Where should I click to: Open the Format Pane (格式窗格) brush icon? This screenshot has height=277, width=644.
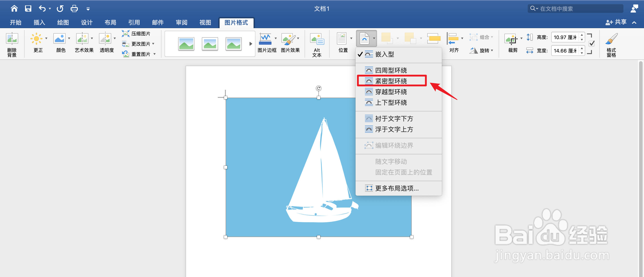tap(611, 39)
